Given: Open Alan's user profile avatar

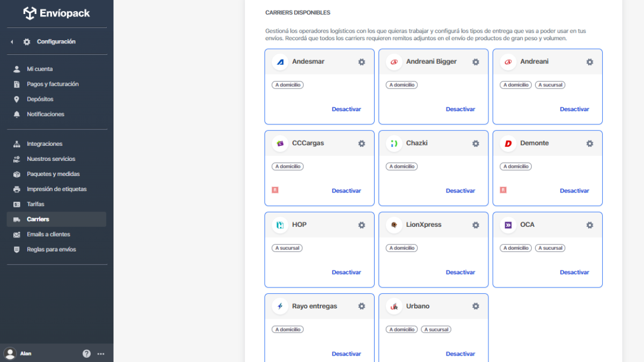Looking at the screenshot, I should coord(10,353).
